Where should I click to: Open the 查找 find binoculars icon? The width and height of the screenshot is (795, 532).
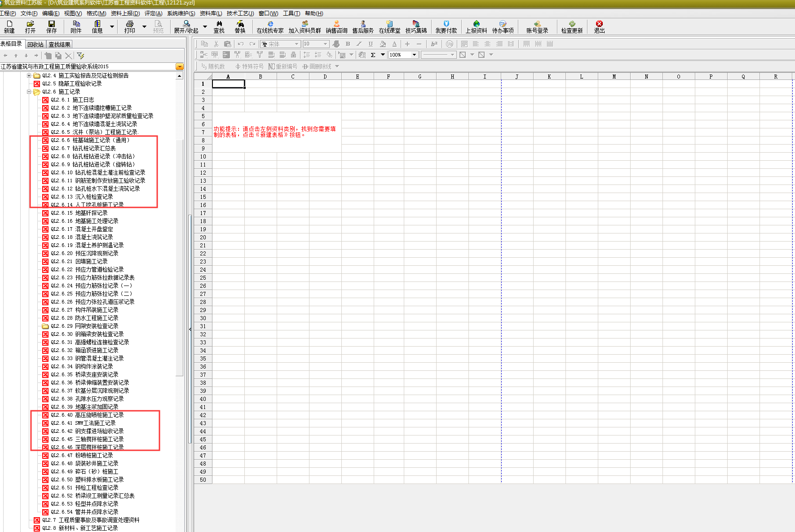(219, 27)
